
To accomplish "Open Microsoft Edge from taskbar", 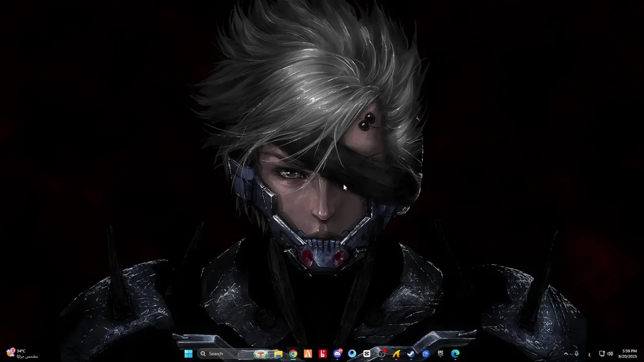I will [x=455, y=353].
